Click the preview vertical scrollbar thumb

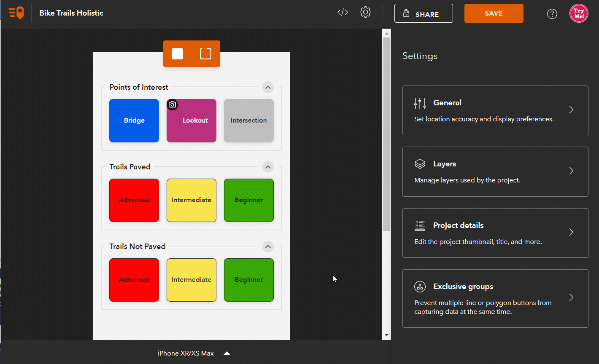(386, 134)
